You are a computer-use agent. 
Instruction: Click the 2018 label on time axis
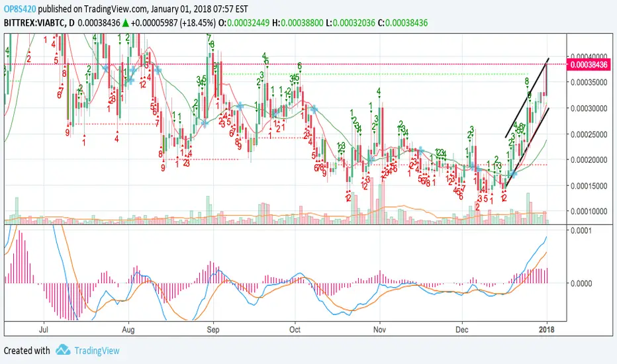(546, 330)
